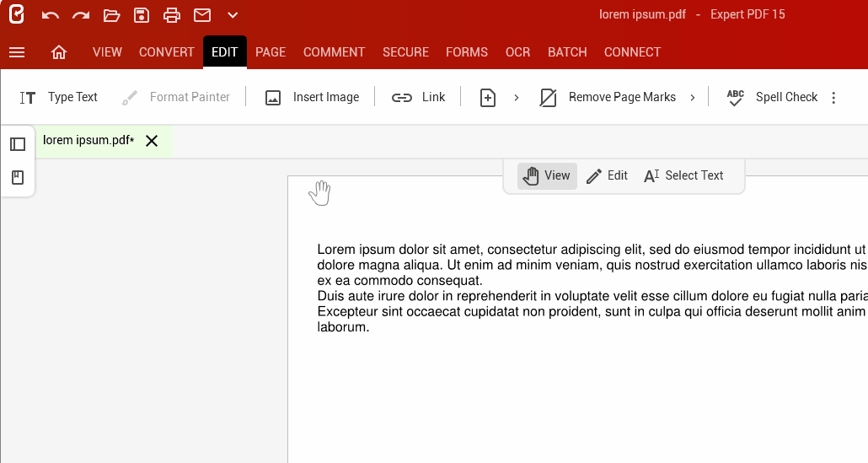Switch to the FORMS tab
The image size is (868, 463).
[x=467, y=52]
